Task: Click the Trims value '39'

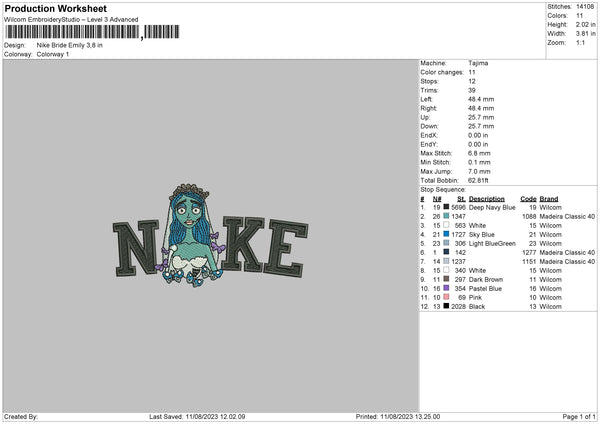Action: [x=472, y=90]
